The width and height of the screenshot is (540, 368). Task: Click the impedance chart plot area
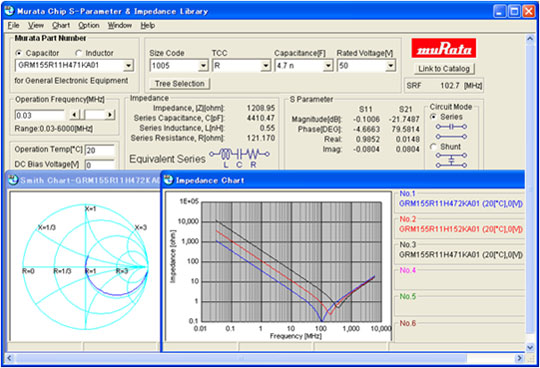click(x=291, y=262)
